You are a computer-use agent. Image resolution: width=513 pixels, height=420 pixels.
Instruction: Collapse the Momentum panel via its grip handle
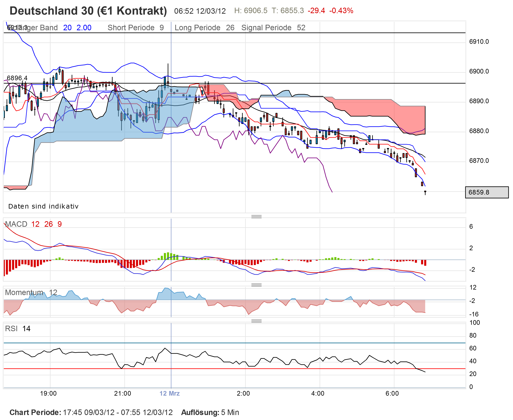tap(257, 285)
